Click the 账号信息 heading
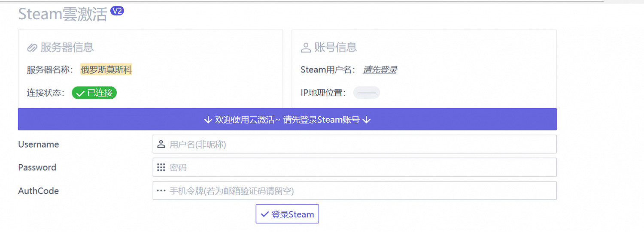This screenshot has width=644, height=232. 336,48
